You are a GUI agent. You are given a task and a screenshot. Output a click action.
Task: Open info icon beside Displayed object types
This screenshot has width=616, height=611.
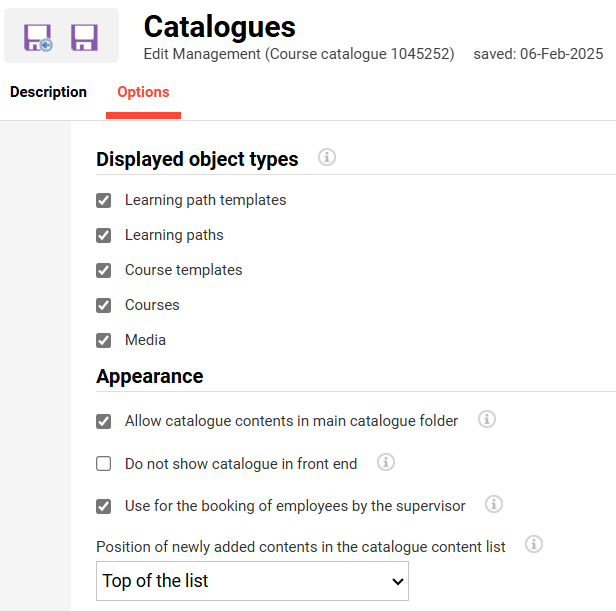tap(326, 157)
